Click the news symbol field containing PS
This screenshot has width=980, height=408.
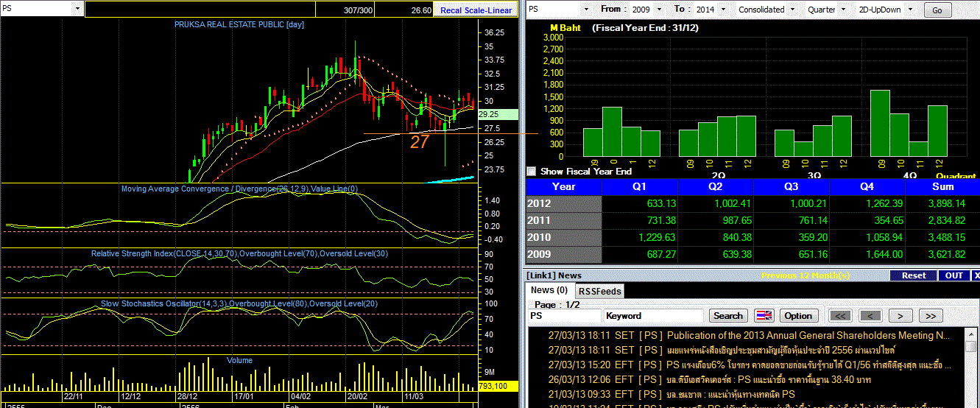click(564, 316)
